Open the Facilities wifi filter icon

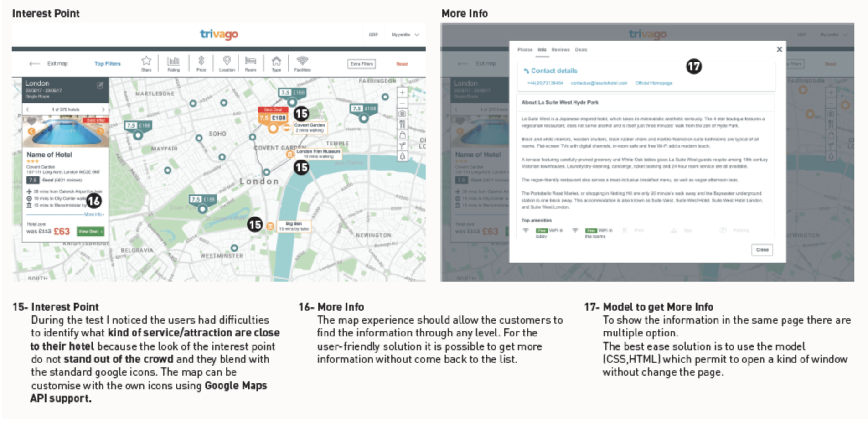coord(302,61)
